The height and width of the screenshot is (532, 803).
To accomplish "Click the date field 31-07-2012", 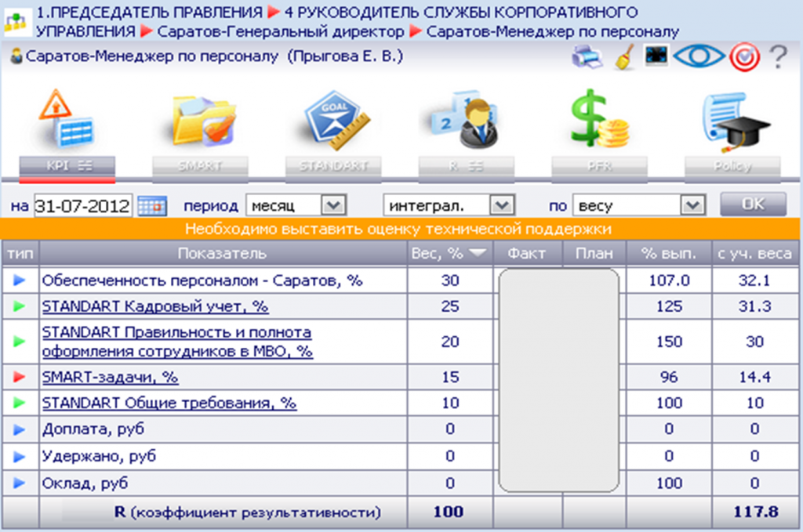I will 83,205.
